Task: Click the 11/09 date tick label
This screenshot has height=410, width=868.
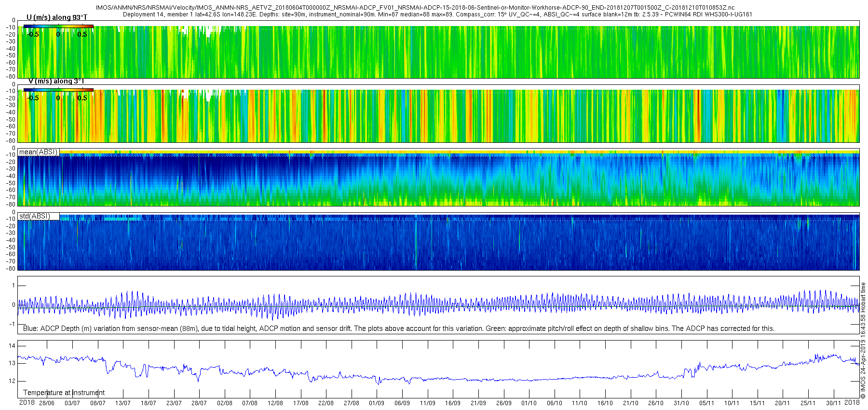Action: tap(427, 403)
